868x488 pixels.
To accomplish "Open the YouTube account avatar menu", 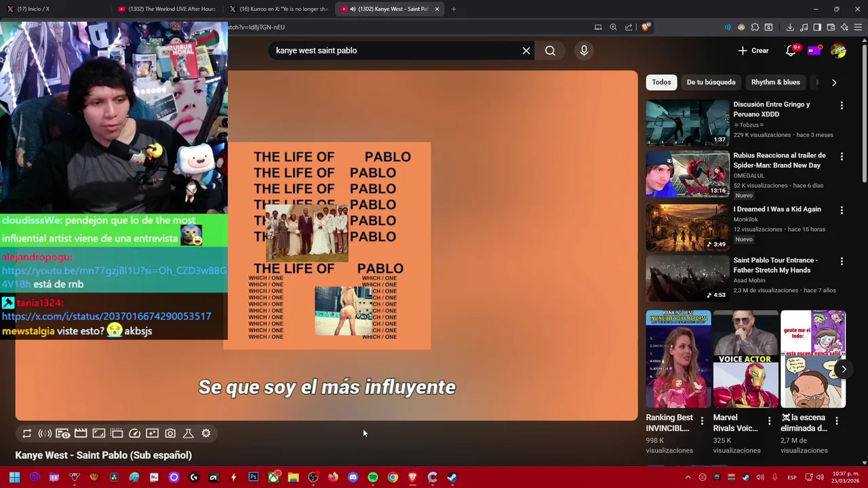I will (x=838, y=51).
